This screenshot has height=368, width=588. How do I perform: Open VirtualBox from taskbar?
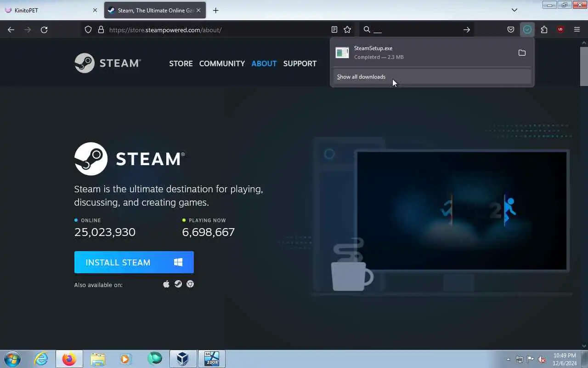183,359
